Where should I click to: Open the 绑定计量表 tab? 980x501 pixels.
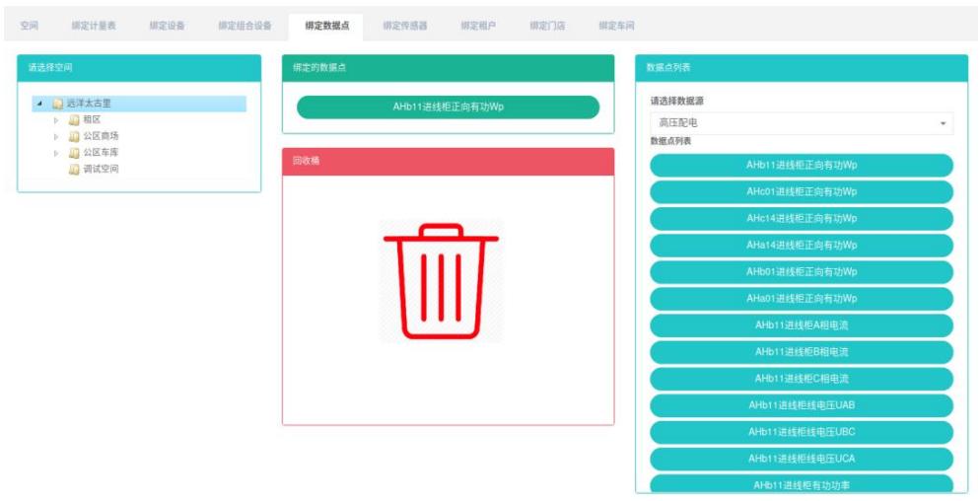coord(94,26)
